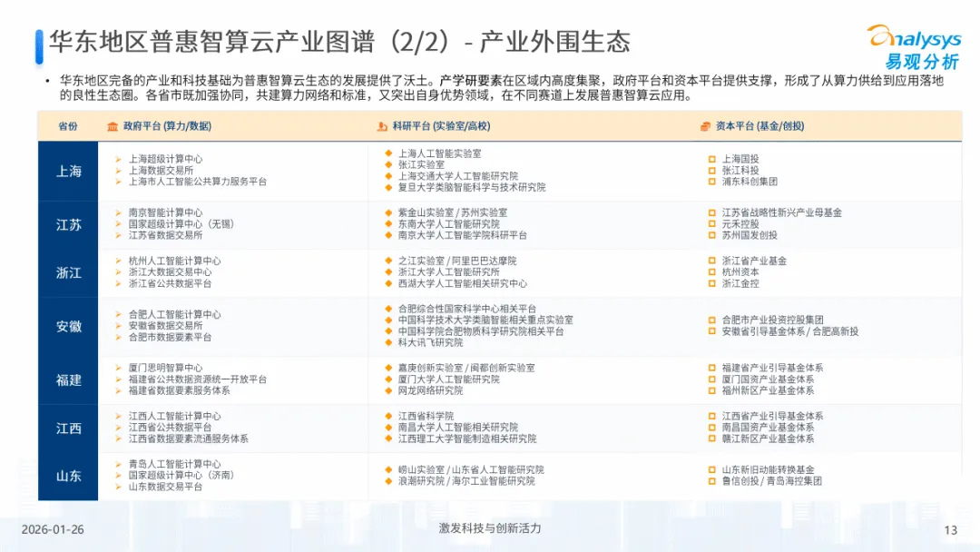Select 上海市人工智能公共算力服务平台
The image size is (980, 552).
pyautogui.click(x=198, y=182)
